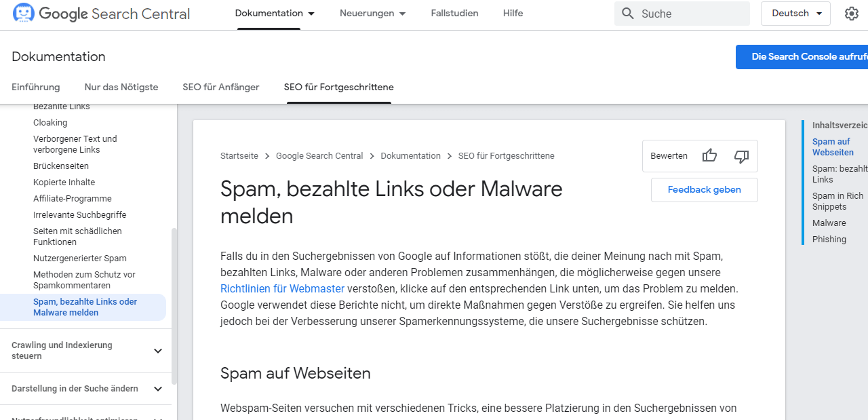The width and height of the screenshot is (868, 420).
Task: Jump to Malware in table of contents
Action: click(x=829, y=223)
